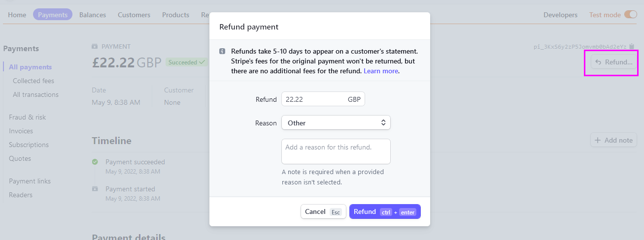Screen dimensions: 644x240
Task: Go to Developers in the top bar
Action: [x=560, y=15]
